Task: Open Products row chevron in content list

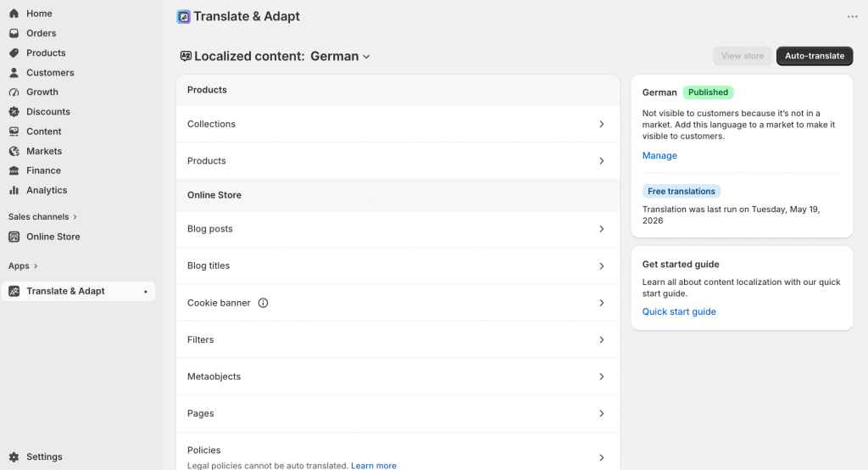Action: (x=602, y=160)
